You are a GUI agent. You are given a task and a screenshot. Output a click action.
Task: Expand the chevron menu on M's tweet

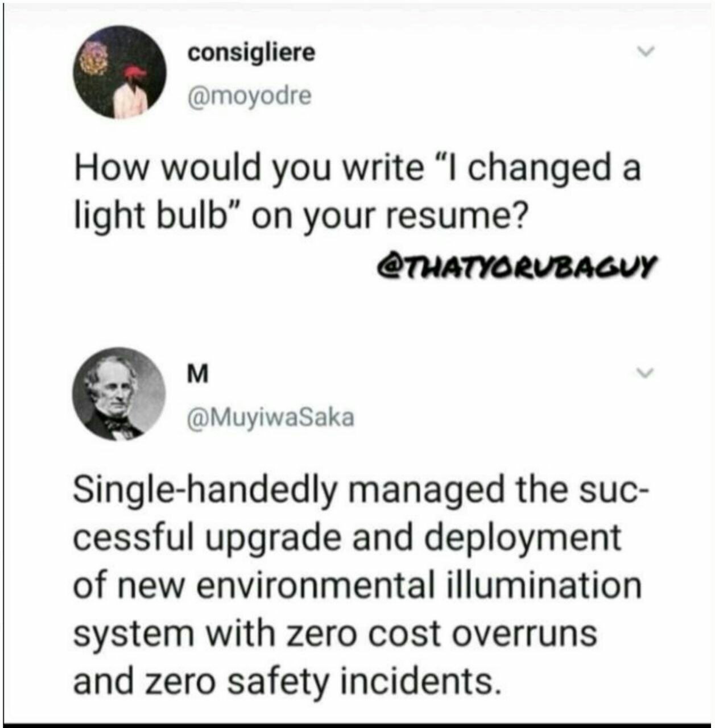click(646, 374)
